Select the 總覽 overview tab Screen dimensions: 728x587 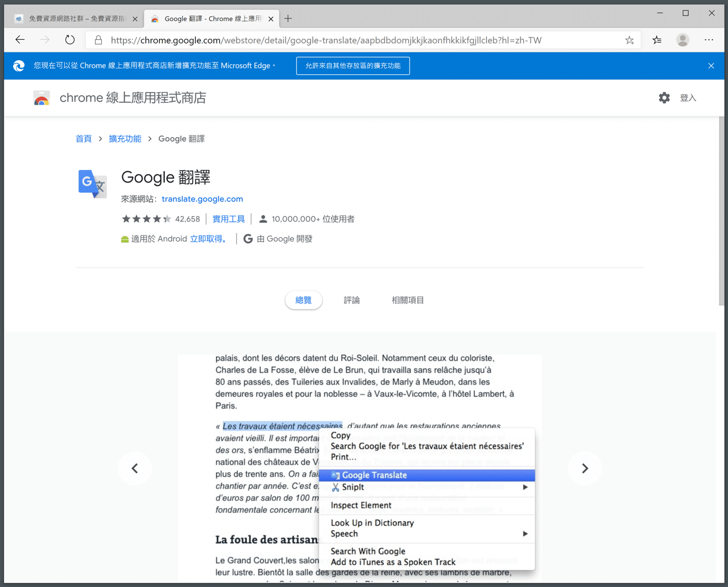[x=304, y=300]
